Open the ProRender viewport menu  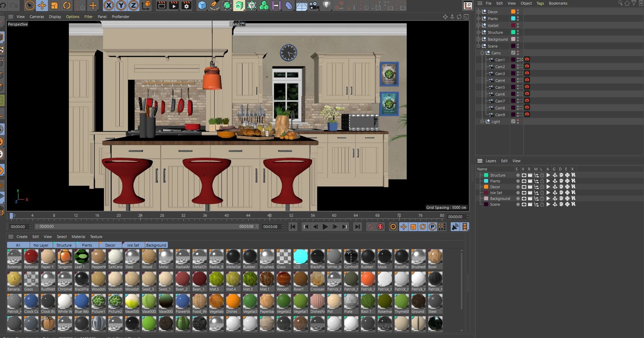120,17
